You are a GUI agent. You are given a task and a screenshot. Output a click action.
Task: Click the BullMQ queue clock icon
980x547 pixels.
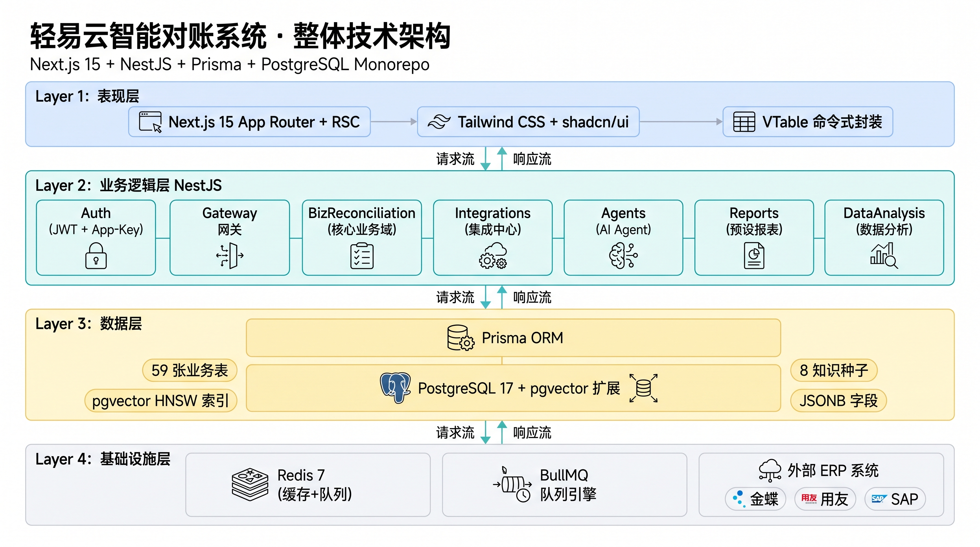(x=512, y=484)
